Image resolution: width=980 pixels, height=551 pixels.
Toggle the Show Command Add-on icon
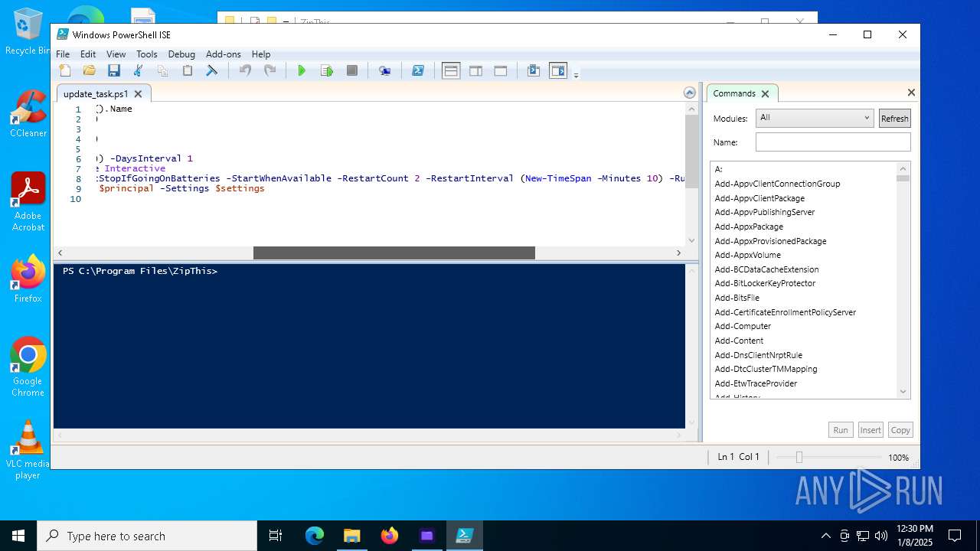point(558,70)
